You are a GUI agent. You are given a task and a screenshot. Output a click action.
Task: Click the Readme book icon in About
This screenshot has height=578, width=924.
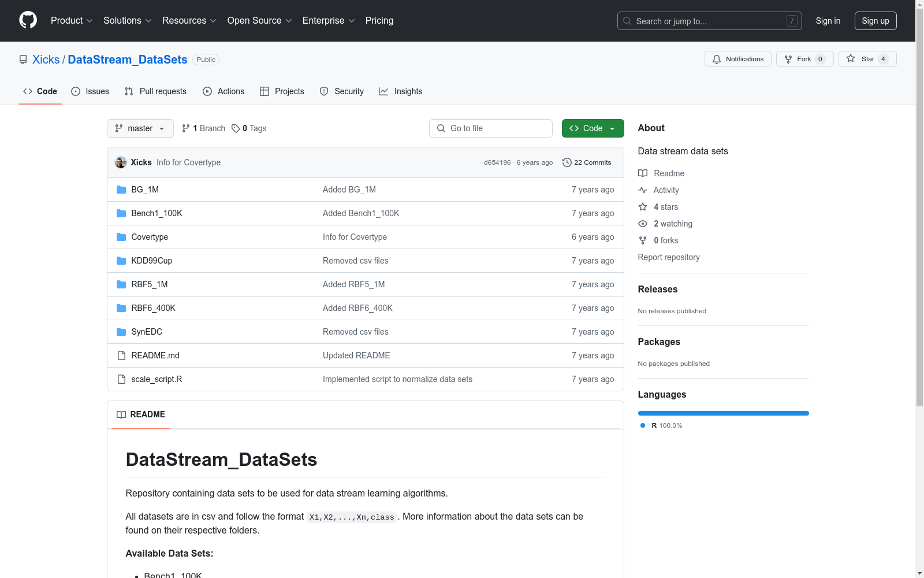[x=643, y=173]
